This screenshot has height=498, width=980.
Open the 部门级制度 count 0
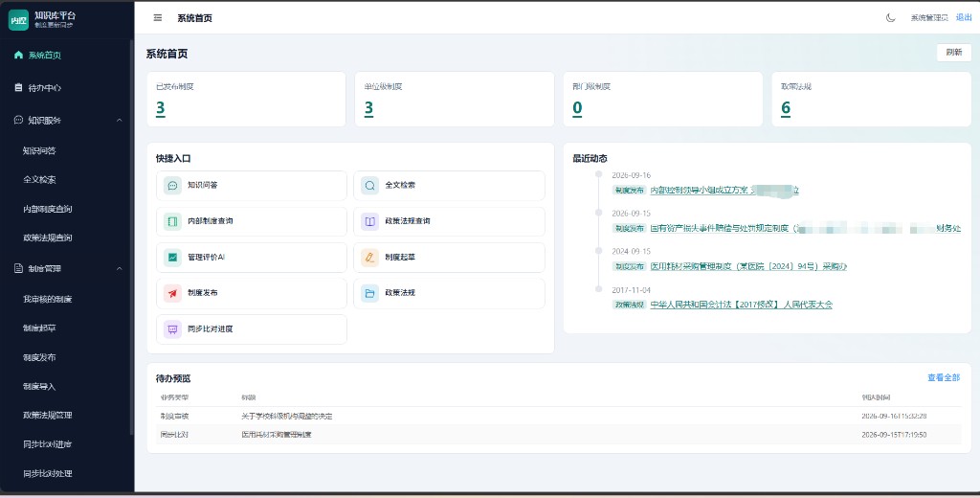[577, 108]
